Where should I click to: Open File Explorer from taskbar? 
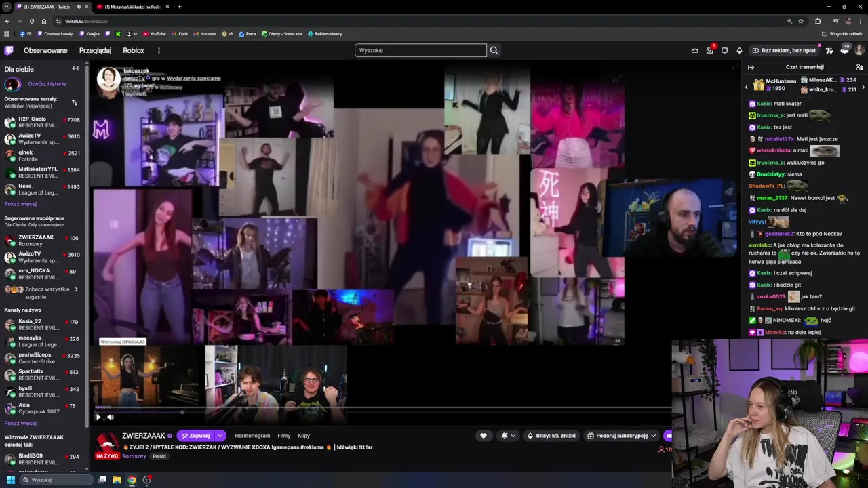[x=117, y=480]
